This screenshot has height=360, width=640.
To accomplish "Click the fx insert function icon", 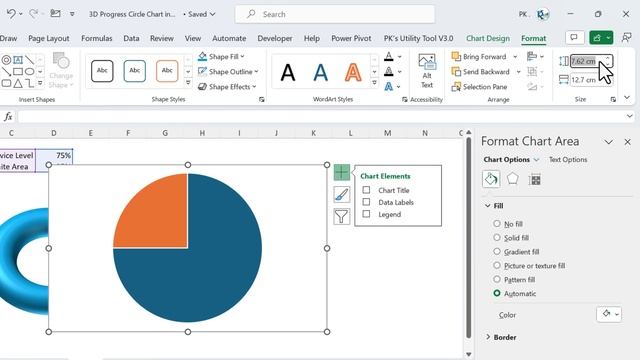I will coord(8,117).
